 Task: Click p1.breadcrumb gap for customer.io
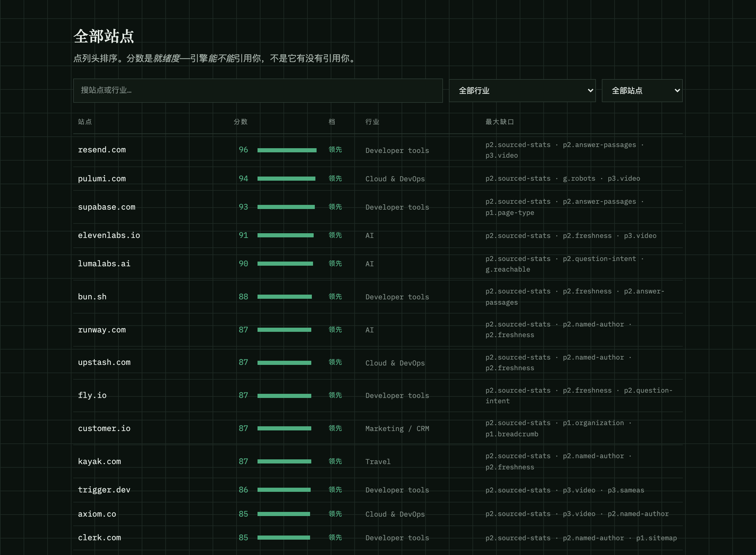coord(512,434)
